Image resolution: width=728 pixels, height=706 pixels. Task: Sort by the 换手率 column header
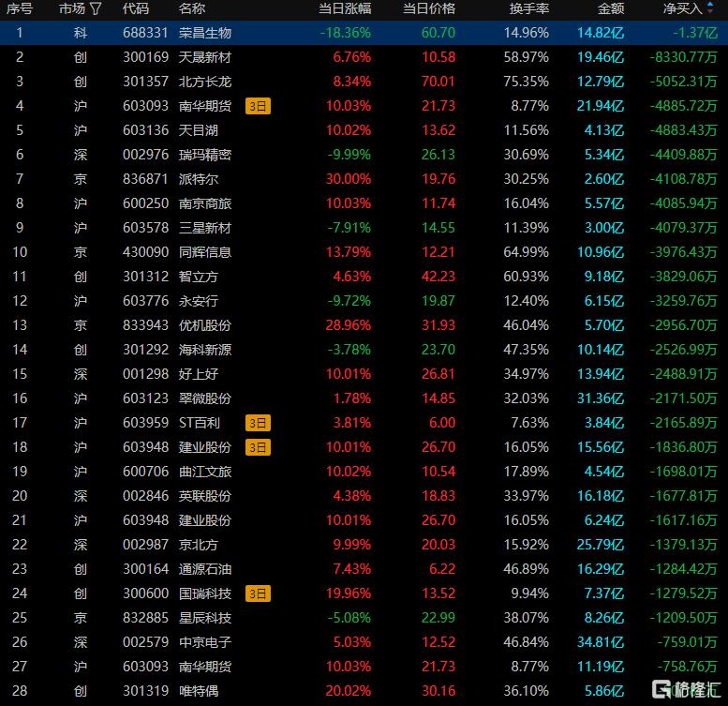(529, 8)
